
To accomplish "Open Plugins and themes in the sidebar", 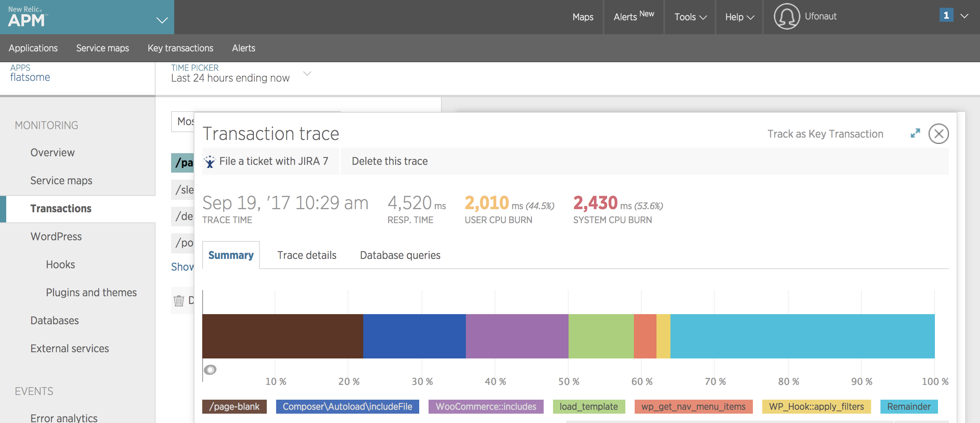I will click(91, 292).
